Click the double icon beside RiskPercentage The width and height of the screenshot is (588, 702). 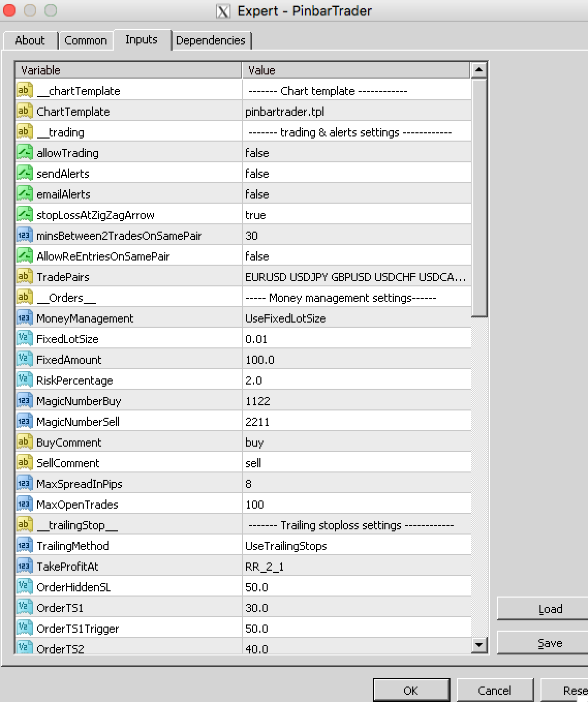tap(25, 380)
